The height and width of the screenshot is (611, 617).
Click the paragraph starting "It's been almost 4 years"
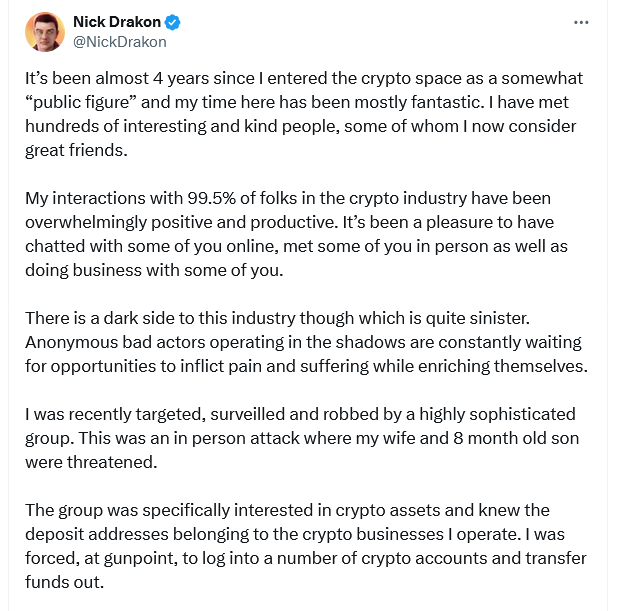coord(300,114)
